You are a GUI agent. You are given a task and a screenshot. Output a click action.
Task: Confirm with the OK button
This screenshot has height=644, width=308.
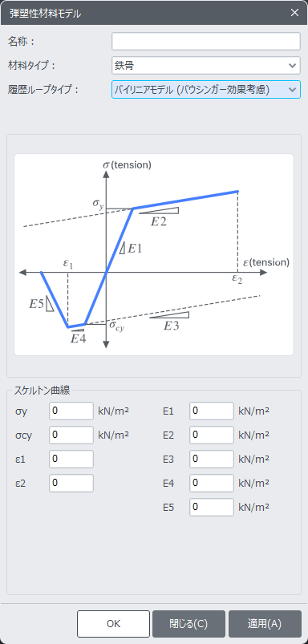[113, 623]
